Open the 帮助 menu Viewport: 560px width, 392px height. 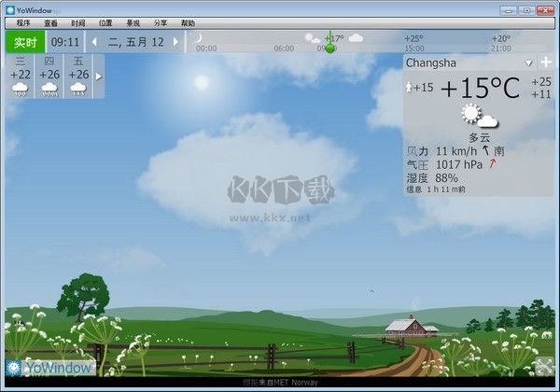pos(188,23)
